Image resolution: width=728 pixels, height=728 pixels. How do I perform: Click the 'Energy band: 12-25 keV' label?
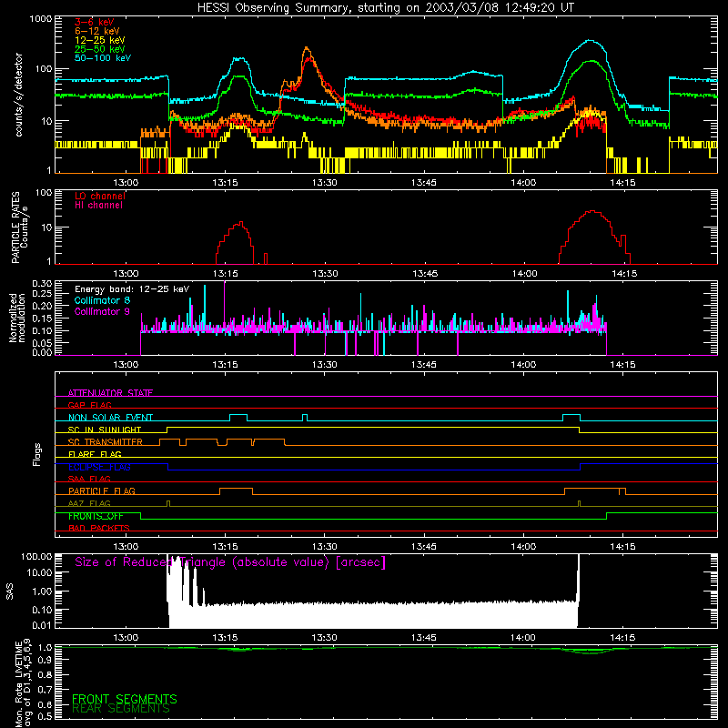132,289
